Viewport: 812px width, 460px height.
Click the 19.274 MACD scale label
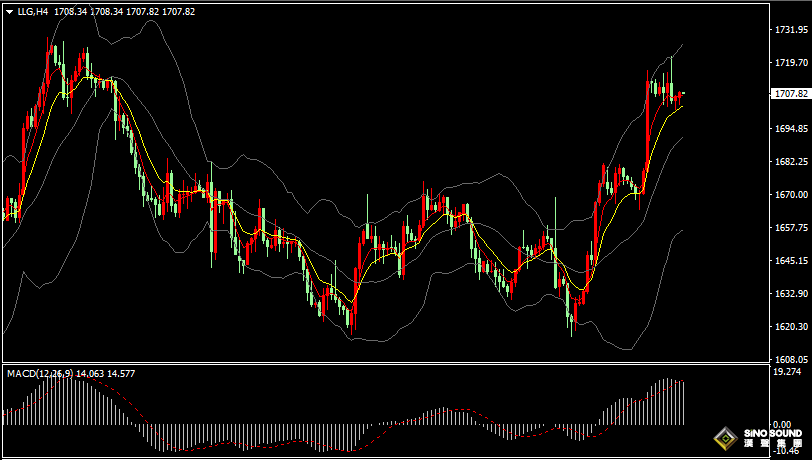click(788, 371)
